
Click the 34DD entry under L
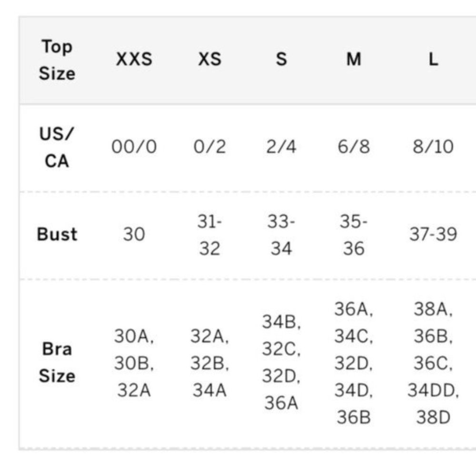pyautogui.click(x=433, y=390)
